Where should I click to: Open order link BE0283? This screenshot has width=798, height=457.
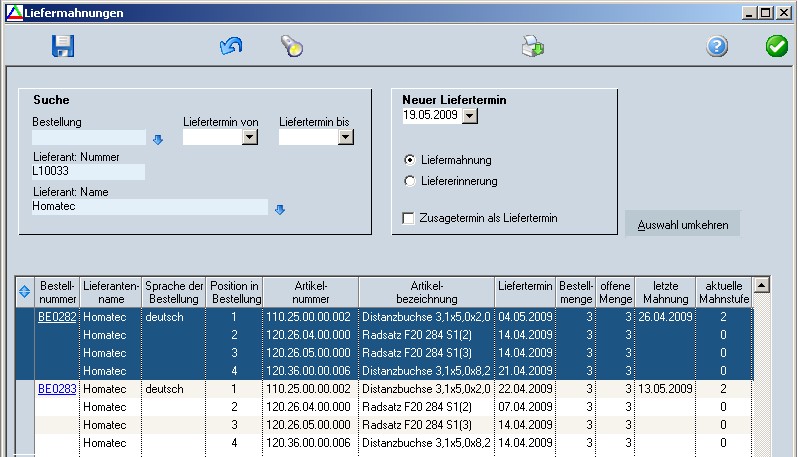pos(57,389)
